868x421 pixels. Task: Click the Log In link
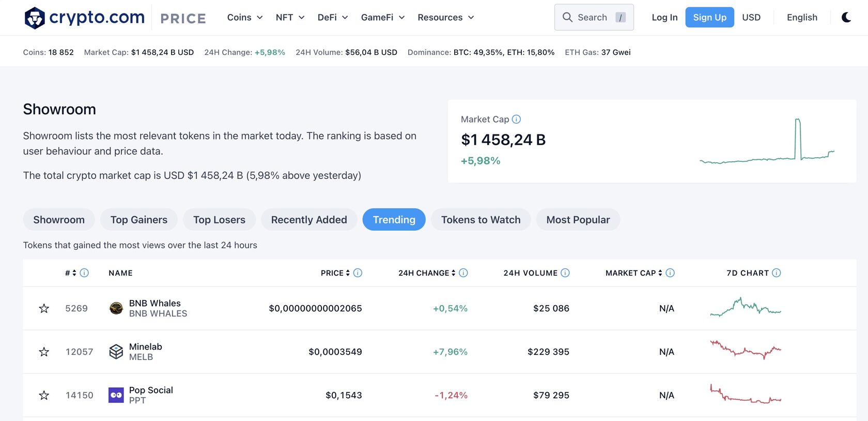click(x=664, y=18)
